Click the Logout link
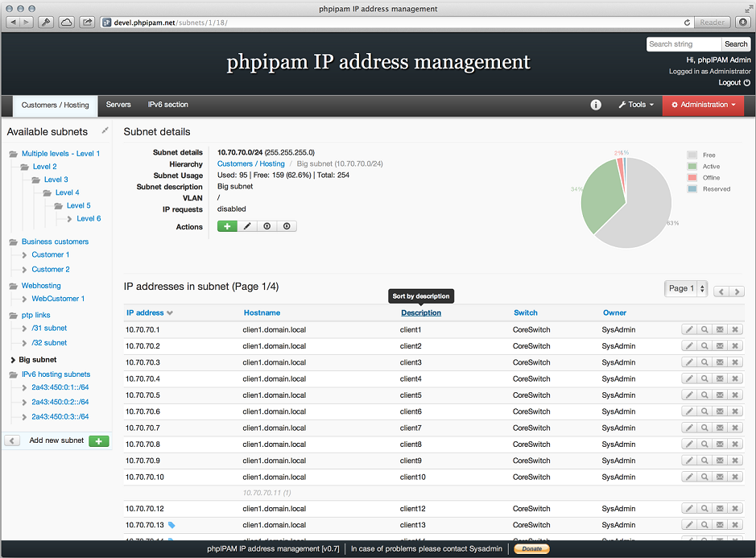Screen dimensions: 756x558 click(x=733, y=83)
